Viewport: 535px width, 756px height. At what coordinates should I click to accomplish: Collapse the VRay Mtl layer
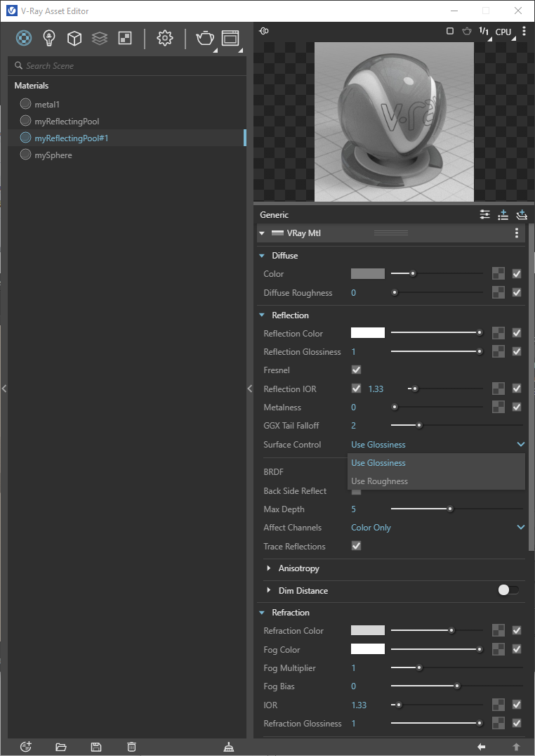(x=262, y=233)
